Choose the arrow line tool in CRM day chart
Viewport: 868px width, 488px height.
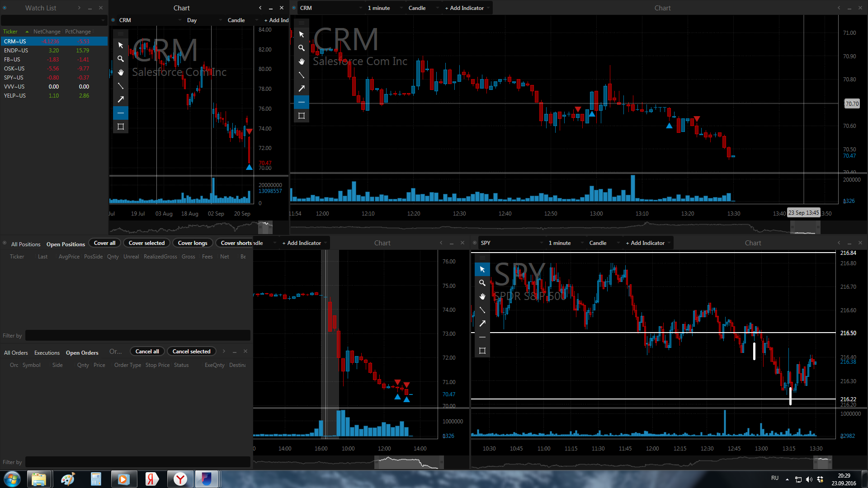pyautogui.click(x=121, y=99)
